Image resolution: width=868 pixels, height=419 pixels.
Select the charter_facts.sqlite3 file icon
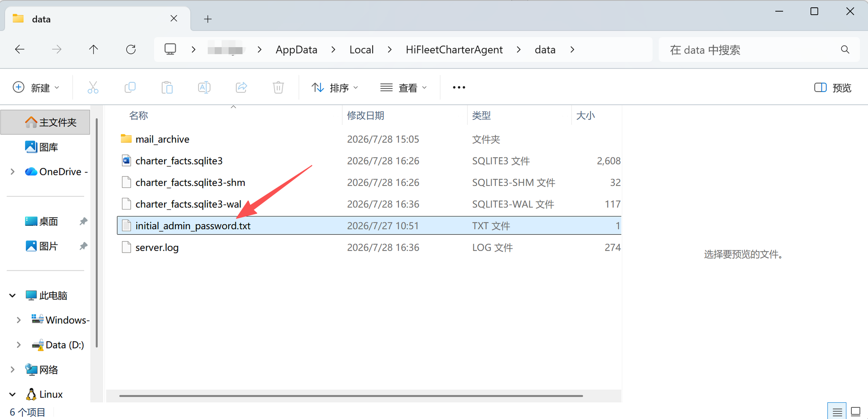(x=126, y=160)
